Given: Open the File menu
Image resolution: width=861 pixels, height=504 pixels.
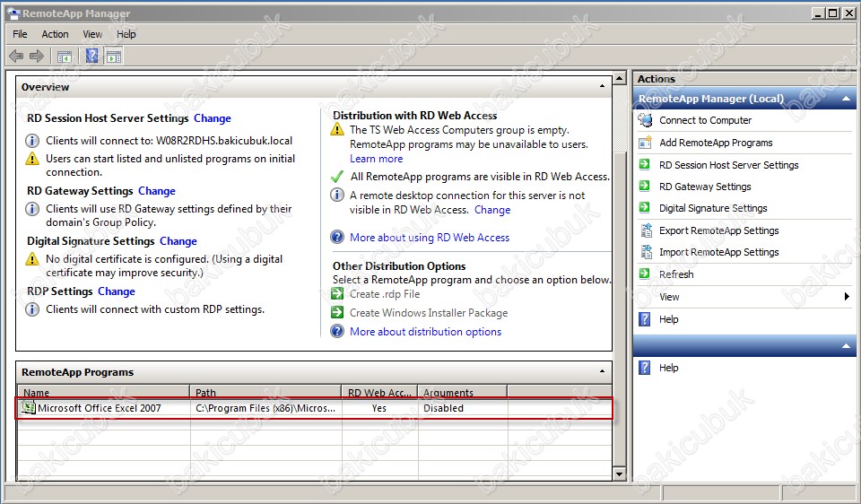Looking at the screenshot, I should click(20, 34).
